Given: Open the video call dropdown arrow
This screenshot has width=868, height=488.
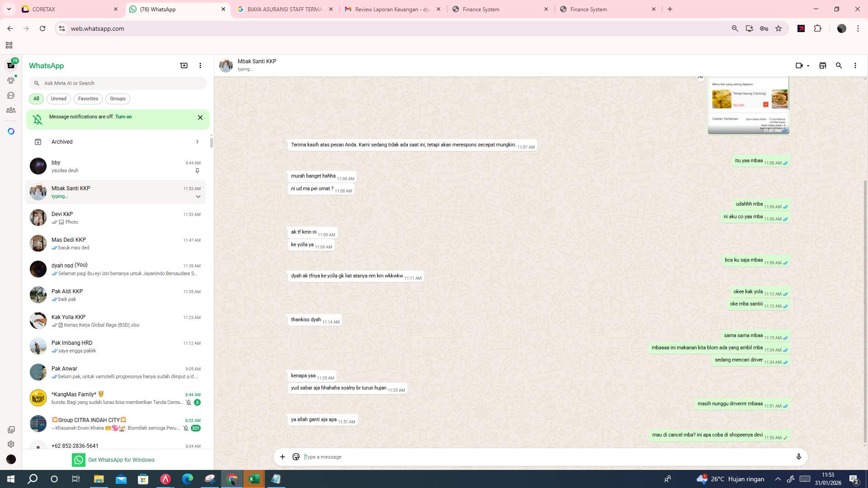Looking at the screenshot, I should tap(808, 66).
